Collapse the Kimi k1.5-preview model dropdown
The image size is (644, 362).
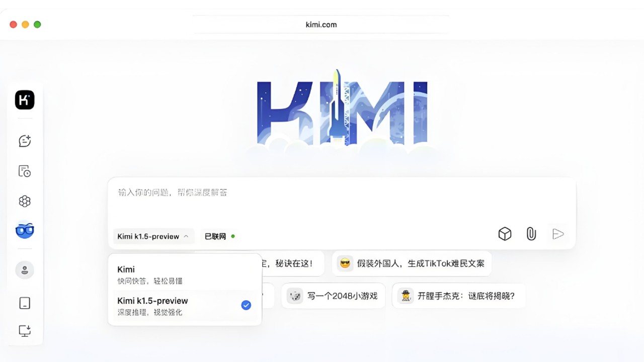click(x=153, y=236)
